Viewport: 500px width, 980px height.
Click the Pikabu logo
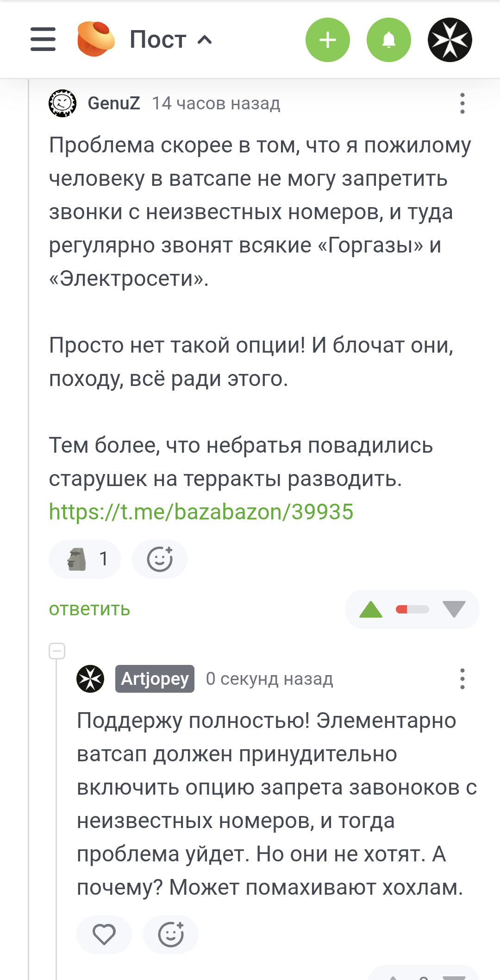pyautogui.click(x=96, y=39)
